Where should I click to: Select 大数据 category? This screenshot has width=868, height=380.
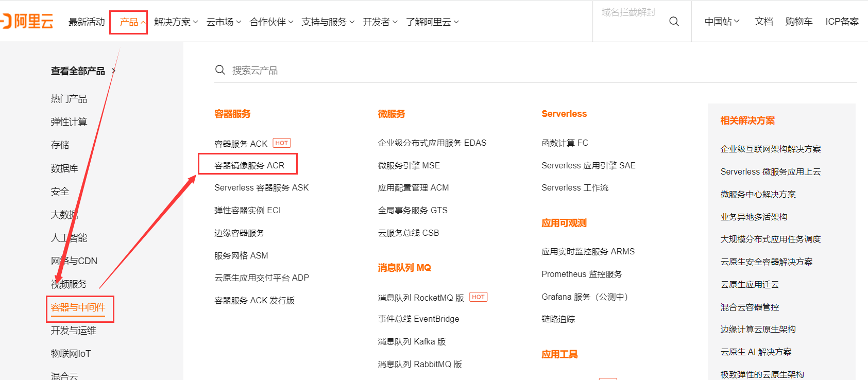point(65,215)
